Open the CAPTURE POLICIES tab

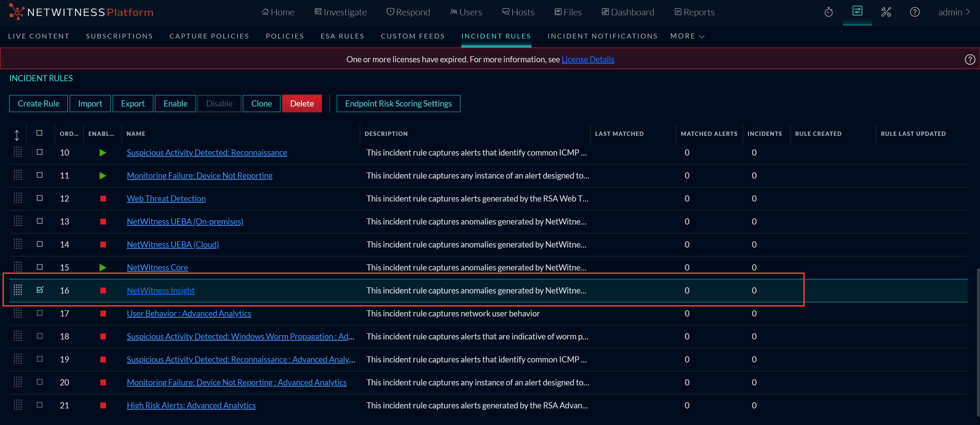tap(209, 36)
